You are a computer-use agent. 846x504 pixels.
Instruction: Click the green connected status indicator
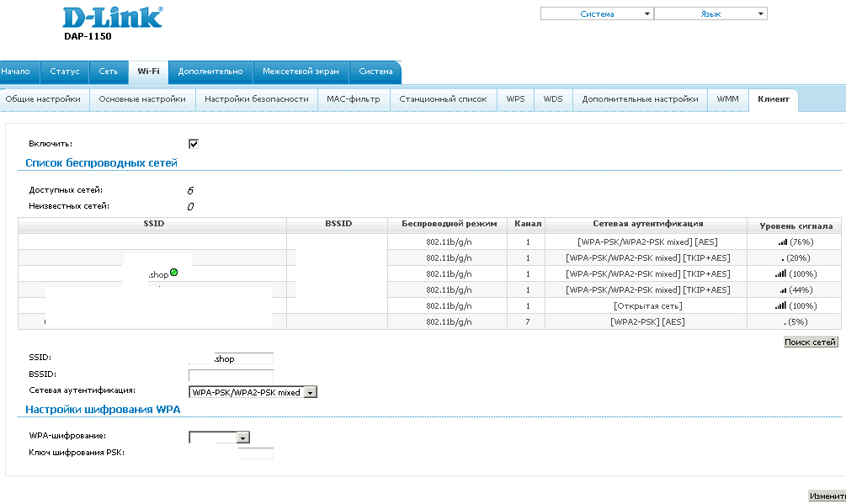[x=173, y=273]
